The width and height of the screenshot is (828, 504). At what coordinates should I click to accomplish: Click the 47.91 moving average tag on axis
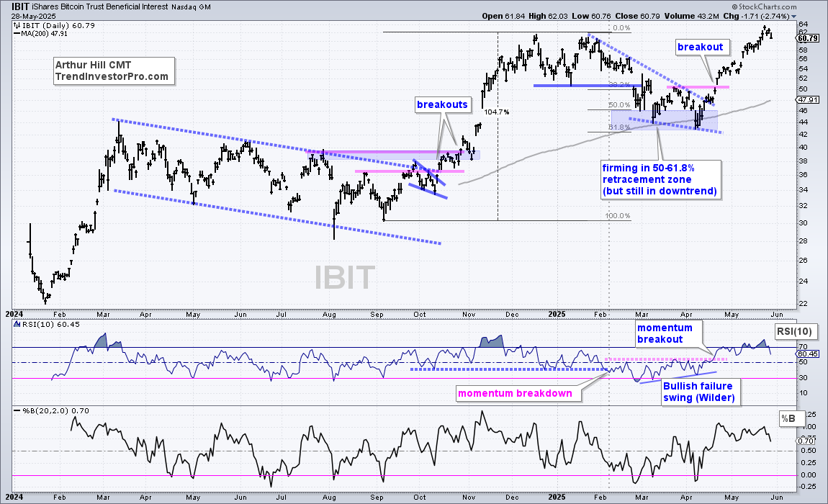click(808, 100)
